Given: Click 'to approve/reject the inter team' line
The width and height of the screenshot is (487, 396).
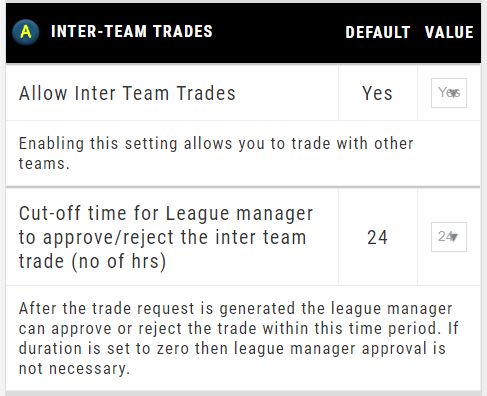Looking at the screenshot, I should pos(162,237).
